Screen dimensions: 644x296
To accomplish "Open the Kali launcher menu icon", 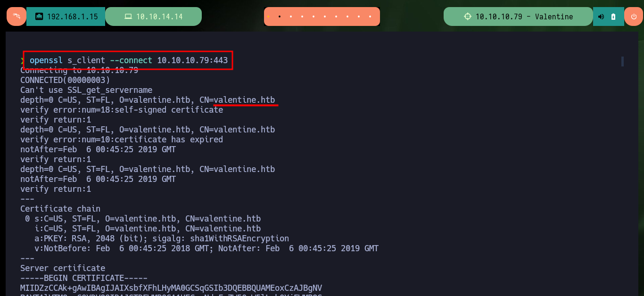I will coord(17,16).
